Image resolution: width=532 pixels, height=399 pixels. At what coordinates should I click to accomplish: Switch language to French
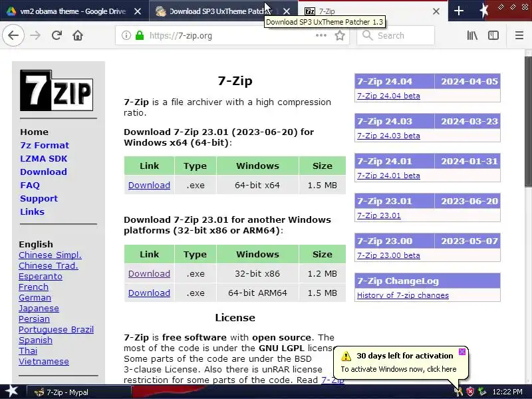(33, 287)
